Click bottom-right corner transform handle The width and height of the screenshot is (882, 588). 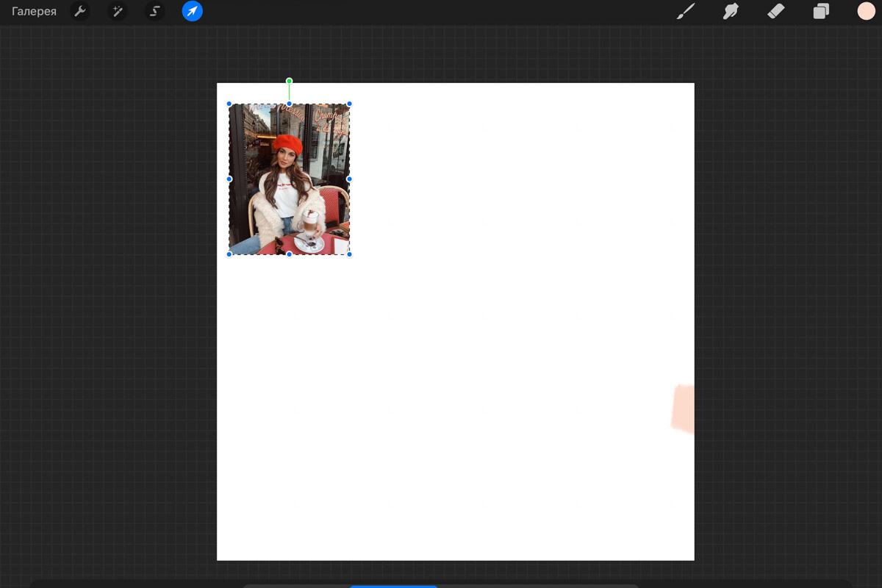point(349,254)
